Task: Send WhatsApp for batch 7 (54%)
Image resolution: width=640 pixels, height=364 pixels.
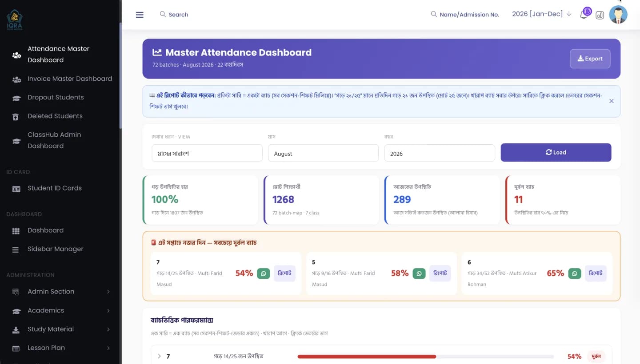Action: coord(264,273)
